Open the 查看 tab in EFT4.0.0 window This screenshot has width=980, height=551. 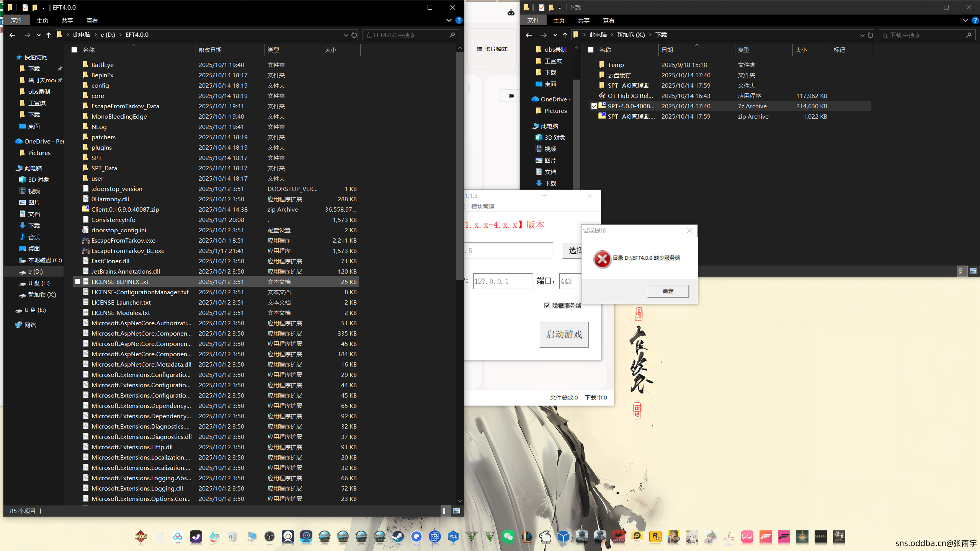click(x=92, y=20)
